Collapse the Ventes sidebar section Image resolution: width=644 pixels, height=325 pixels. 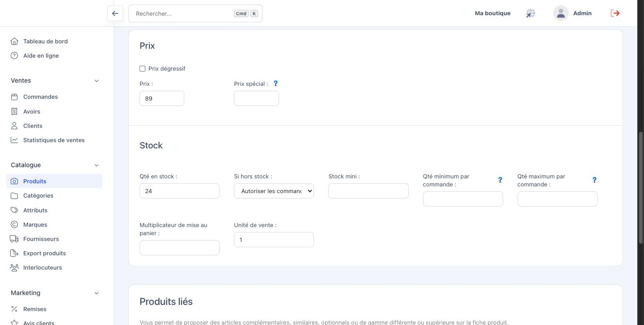pyautogui.click(x=97, y=81)
